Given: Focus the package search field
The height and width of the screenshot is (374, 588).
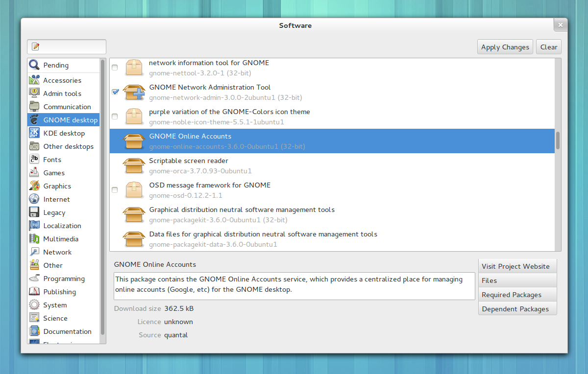Looking at the screenshot, I should (x=67, y=47).
